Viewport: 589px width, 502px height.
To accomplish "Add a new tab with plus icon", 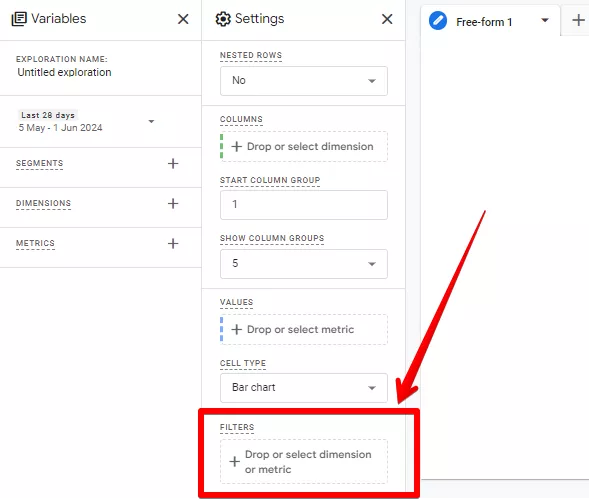I will pyautogui.click(x=578, y=20).
